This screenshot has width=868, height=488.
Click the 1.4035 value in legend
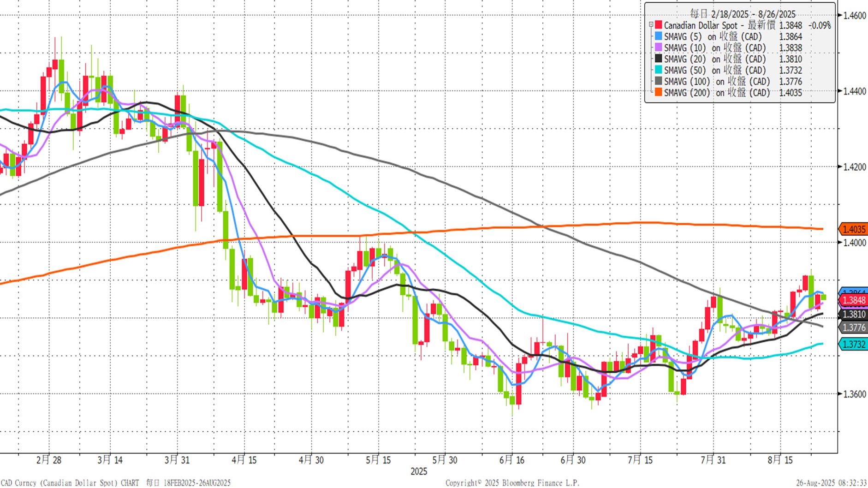click(791, 93)
